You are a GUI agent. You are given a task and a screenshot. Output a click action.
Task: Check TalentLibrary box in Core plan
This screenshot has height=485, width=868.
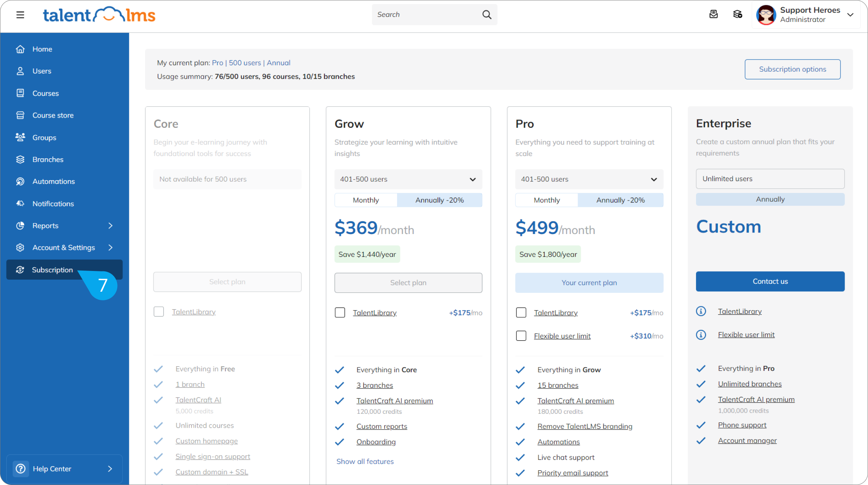[x=159, y=312]
